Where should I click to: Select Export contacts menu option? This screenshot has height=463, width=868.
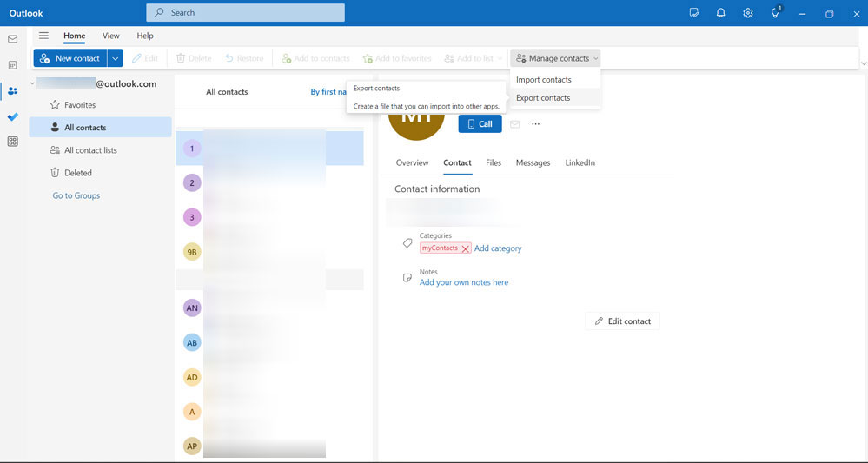[x=543, y=98]
